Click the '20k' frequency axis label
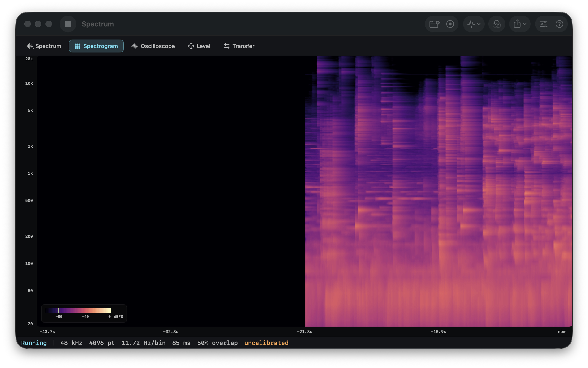Screen dimensions: 588x368 [29, 59]
